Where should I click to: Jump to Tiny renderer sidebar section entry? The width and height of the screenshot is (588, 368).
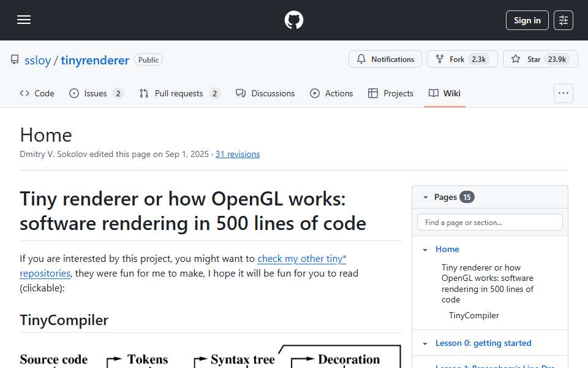(487, 283)
